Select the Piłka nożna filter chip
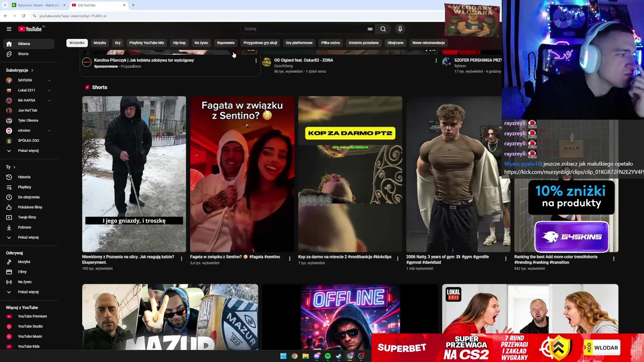Screen dimensions: 644x362 coord(331,43)
